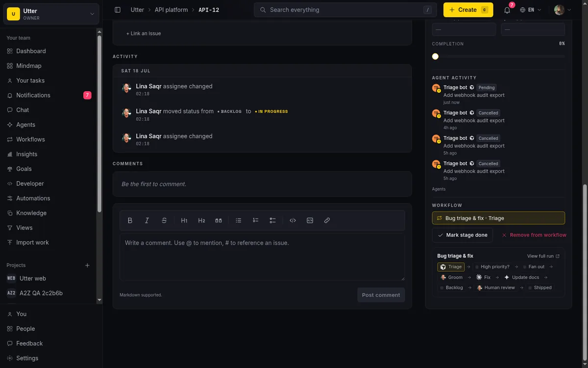588x368 pixels.
Task: Open external View full run link
Action: [x=543, y=256]
